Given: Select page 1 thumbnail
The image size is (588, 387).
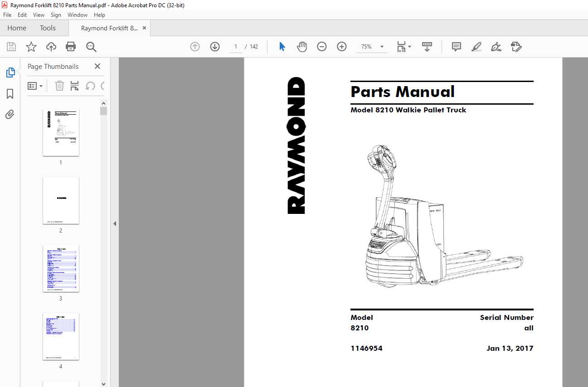Looking at the screenshot, I should pos(61,132).
